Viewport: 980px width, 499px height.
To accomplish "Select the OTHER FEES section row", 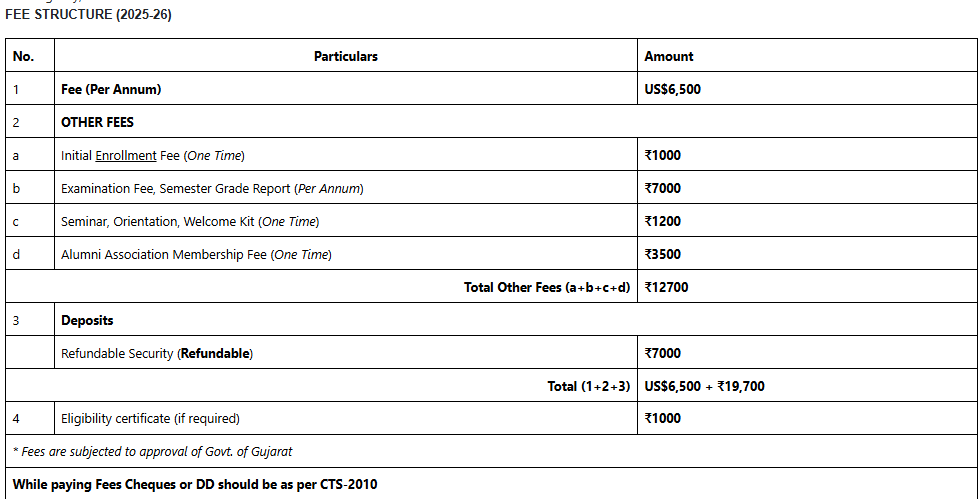I will [97, 122].
